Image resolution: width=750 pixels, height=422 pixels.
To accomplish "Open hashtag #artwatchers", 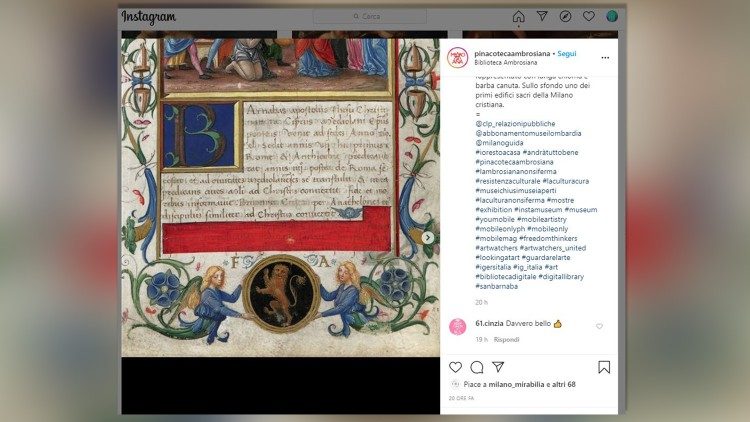I will (496, 248).
